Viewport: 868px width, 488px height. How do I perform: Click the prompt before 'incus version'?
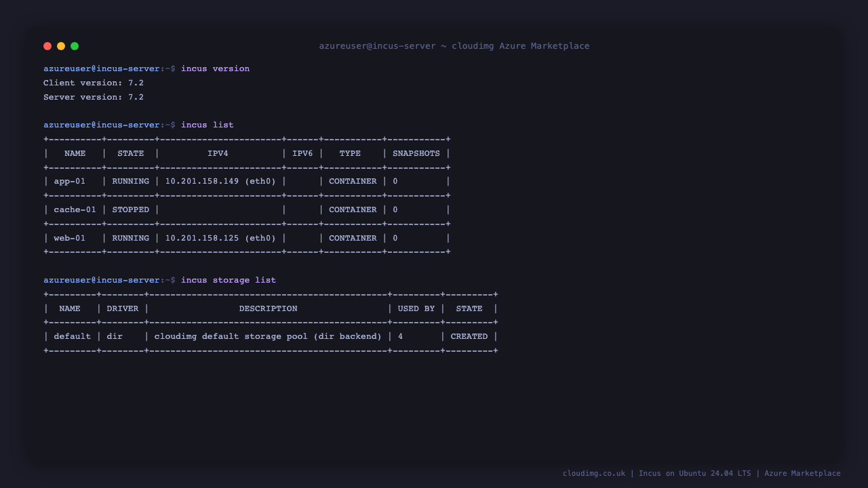(x=109, y=68)
